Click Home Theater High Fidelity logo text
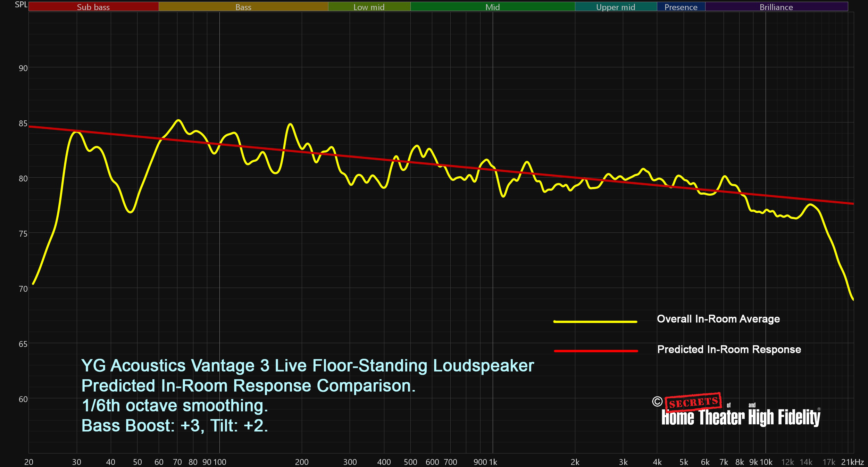This screenshot has width=868, height=467. [741, 417]
